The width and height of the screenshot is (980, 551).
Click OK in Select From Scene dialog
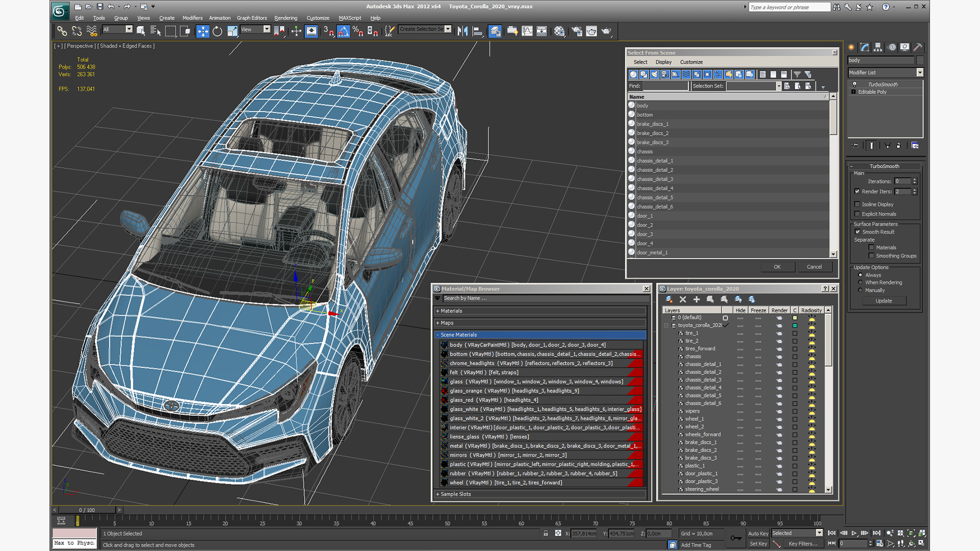[x=777, y=267]
